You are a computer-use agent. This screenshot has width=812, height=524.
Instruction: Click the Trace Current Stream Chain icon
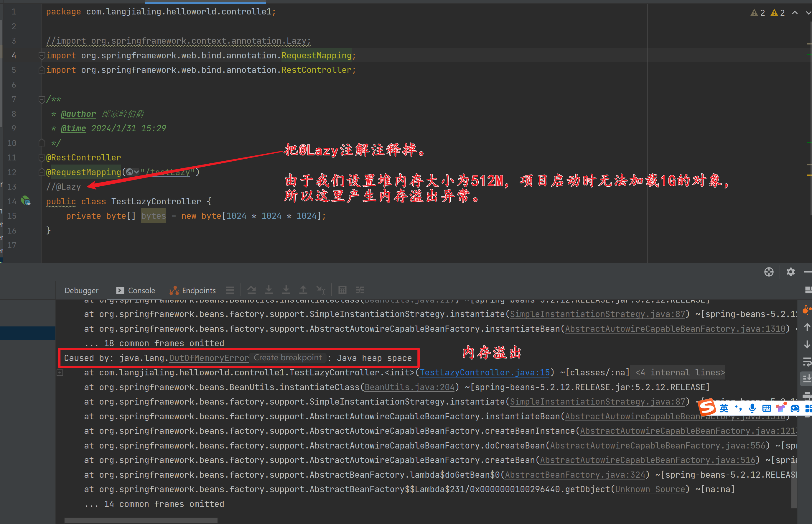tap(360, 290)
